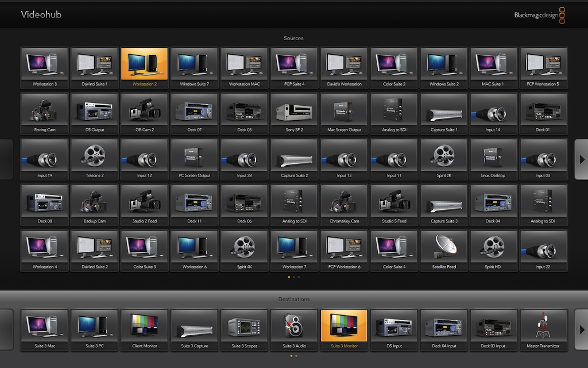
Task: Select the Spirit 4K source thumbnail
Action: (x=244, y=250)
